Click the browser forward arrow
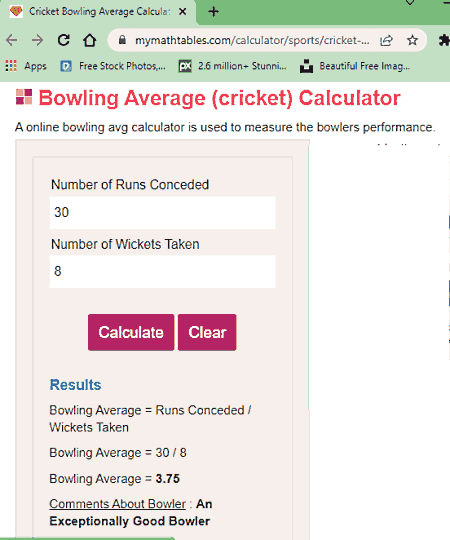The image size is (450, 540). [x=37, y=40]
